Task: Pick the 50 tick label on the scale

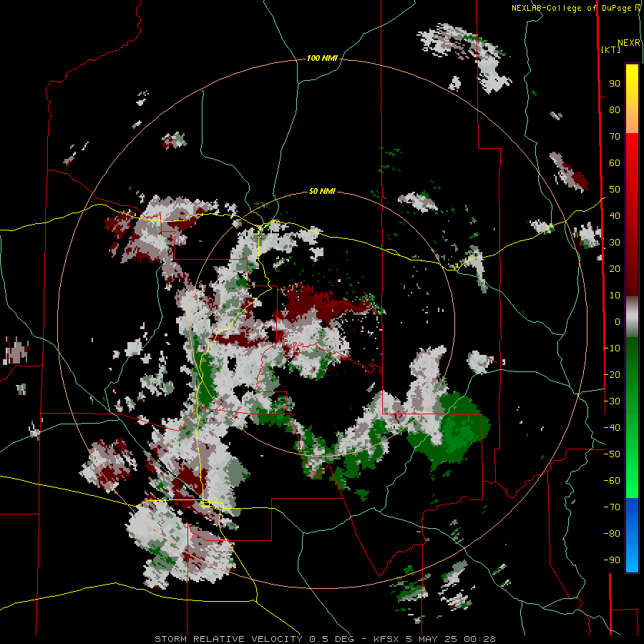Action: click(x=615, y=190)
